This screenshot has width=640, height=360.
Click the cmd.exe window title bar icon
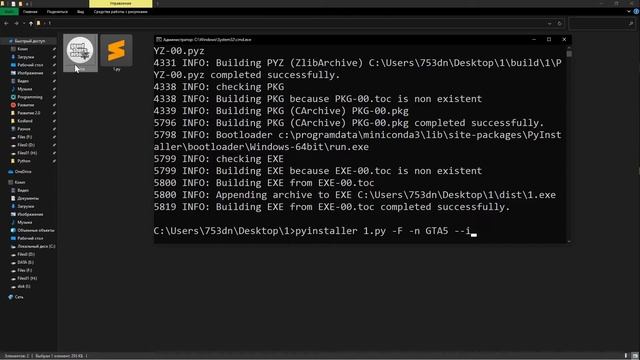(159, 40)
